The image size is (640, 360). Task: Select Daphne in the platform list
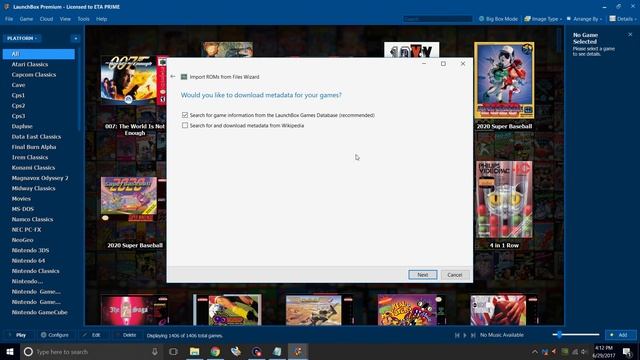pyautogui.click(x=22, y=126)
